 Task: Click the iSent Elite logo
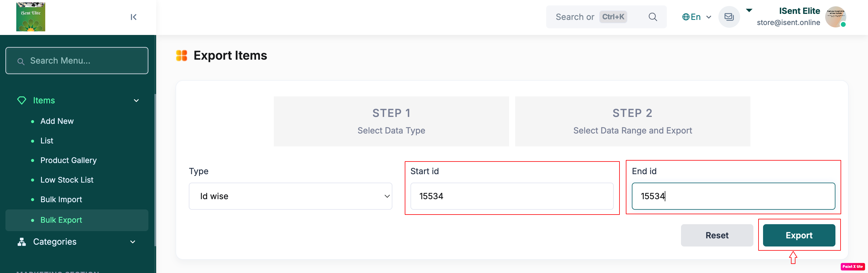[x=31, y=17]
